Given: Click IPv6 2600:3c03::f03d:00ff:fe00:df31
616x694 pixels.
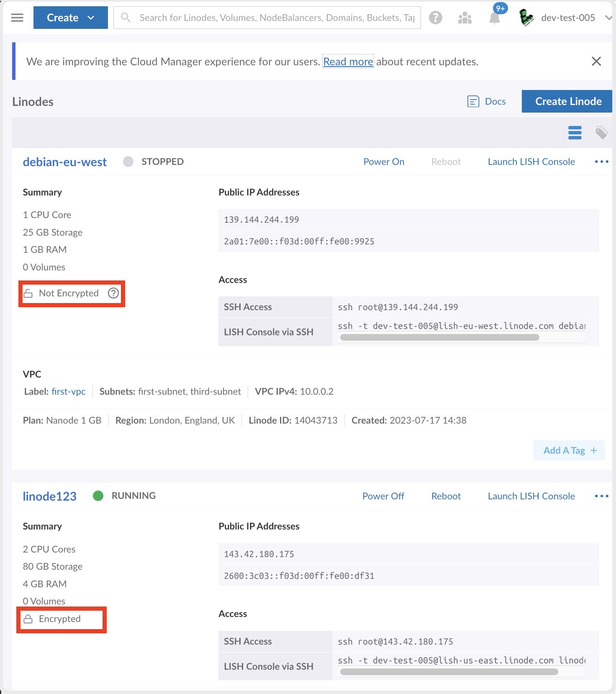Looking at the screenshot, I should [x=299, y=576].
